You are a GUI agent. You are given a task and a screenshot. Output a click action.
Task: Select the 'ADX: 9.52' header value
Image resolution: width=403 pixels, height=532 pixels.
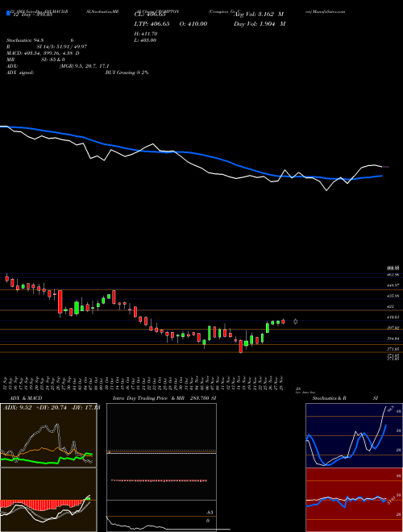pos(17,408)
